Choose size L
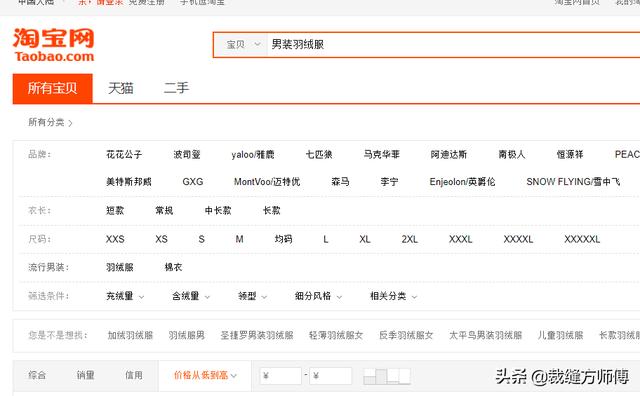640x396 pixels. pyautogui.click(x=326, y=239)
